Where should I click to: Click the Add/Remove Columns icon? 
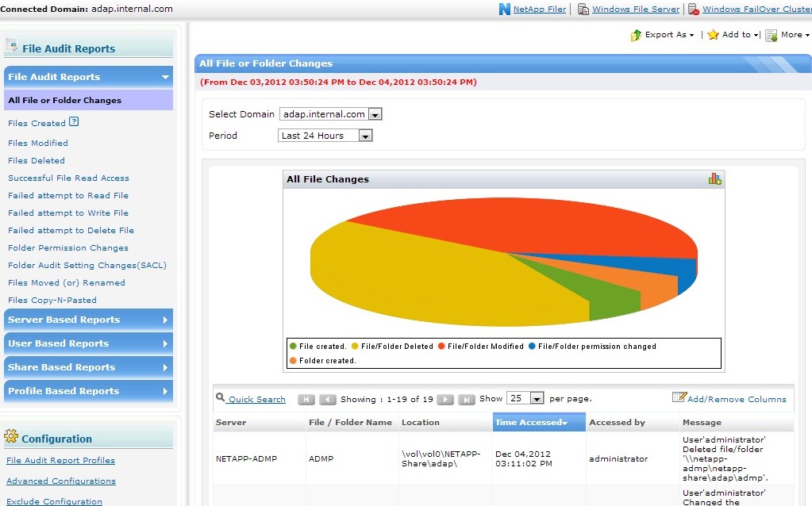coord(679,397)
